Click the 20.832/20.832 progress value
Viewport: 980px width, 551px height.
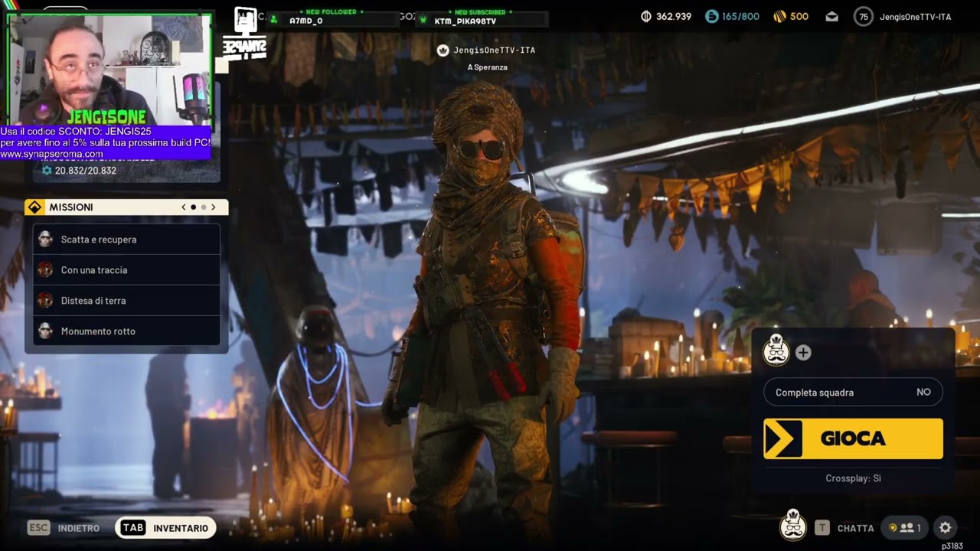click(86, 171)
